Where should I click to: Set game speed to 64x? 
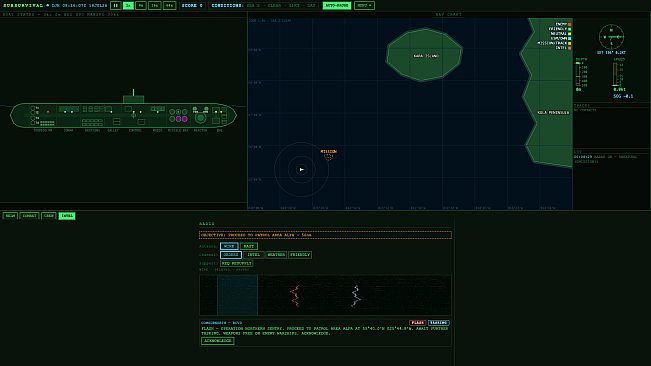[169, 5]
